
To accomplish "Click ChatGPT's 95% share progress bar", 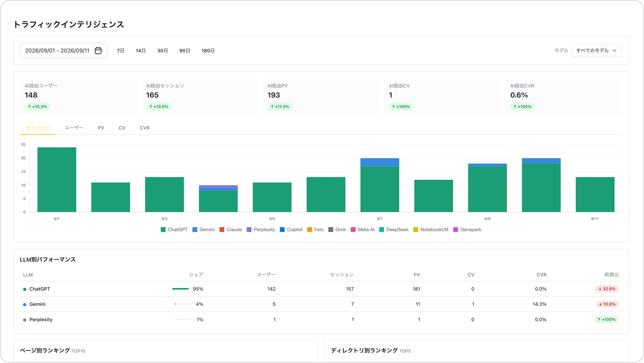I will 181,289.
